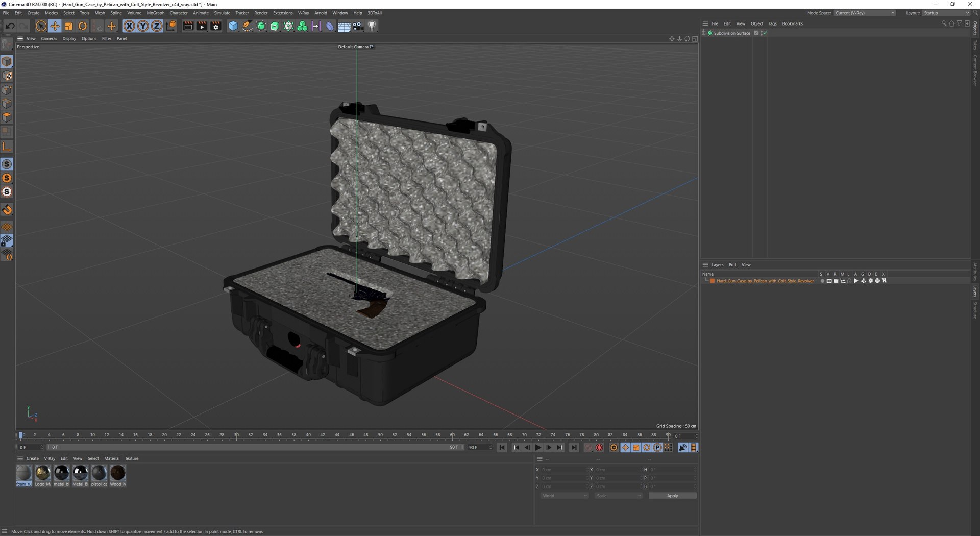
Task: Expand the Subdivision Surface object tree
Action: coord(704,33)
